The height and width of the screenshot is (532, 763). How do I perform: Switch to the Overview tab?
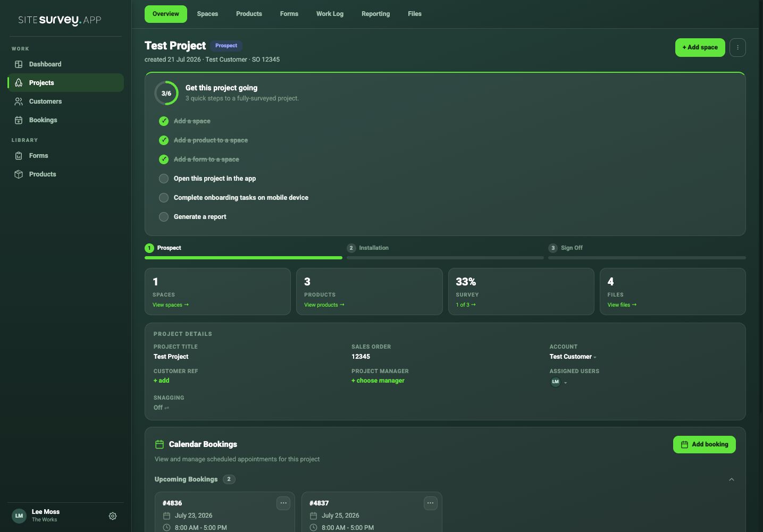pos(166,14)
